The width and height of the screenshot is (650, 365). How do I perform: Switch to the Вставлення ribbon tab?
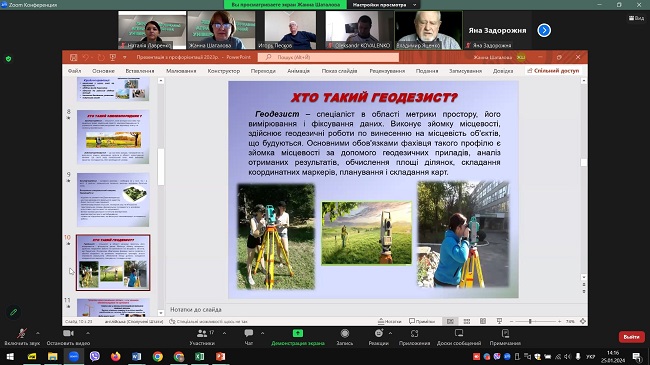(x=140, y=71)
